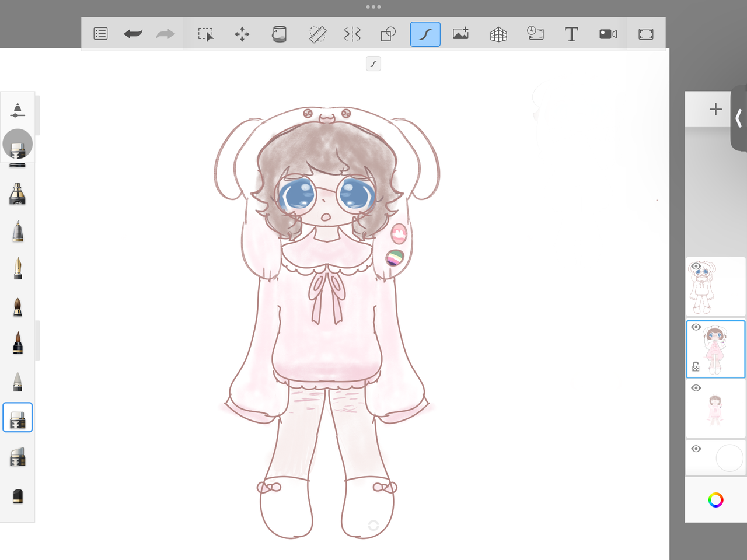Toggle lock transparency on selected layer
The height and width of the screenshot is (560, 747).
pos(696,367)
